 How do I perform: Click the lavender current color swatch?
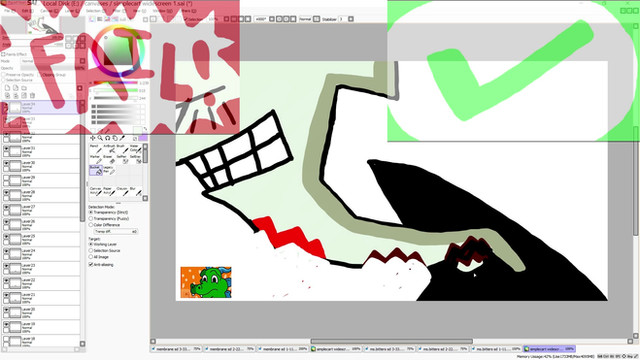point(143,138)
